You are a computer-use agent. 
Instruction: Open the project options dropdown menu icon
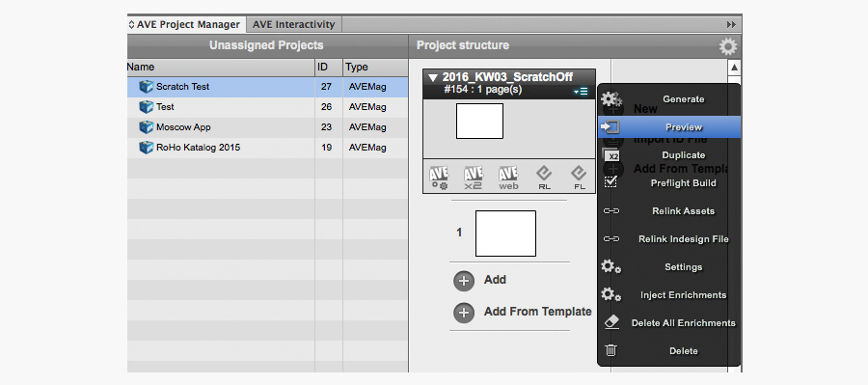point(581,92)
